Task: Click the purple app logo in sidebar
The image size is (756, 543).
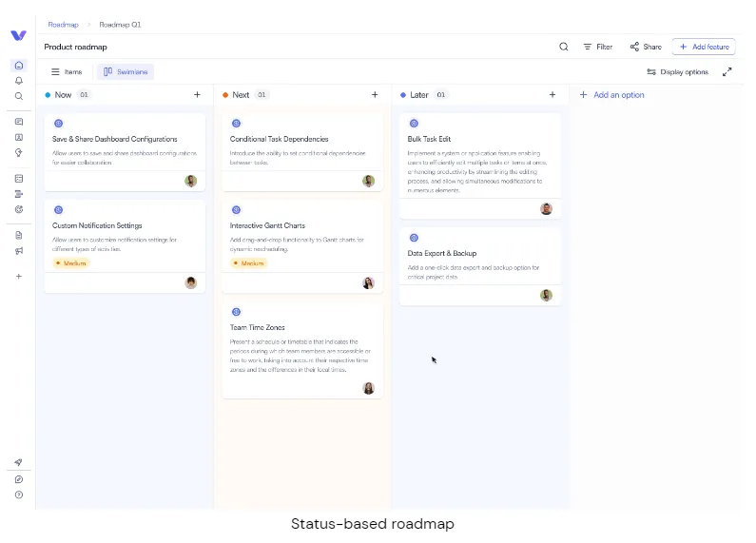Action: pos(18,35)
